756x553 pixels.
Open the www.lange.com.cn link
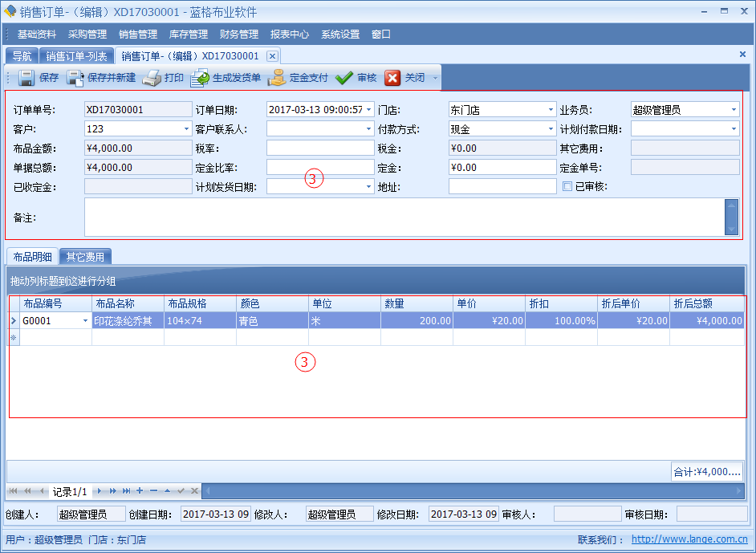click(x=689, y=540)
